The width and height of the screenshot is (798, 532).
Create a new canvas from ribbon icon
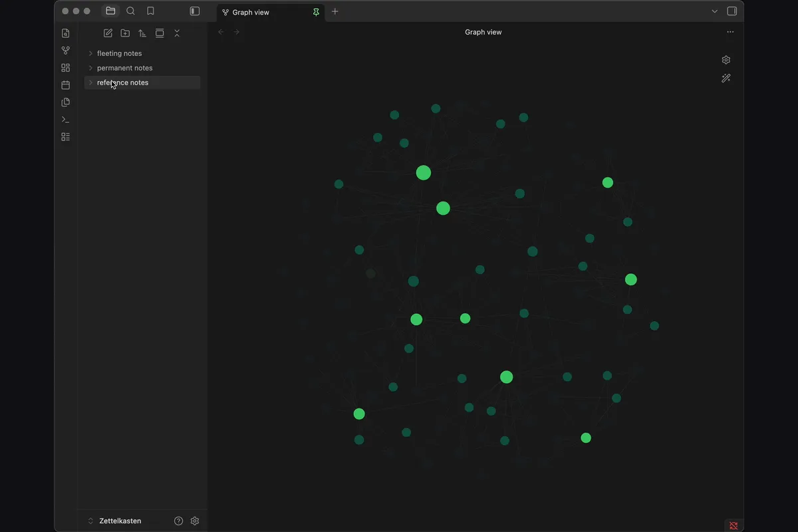pyautogui.click(x=65, y=68)
